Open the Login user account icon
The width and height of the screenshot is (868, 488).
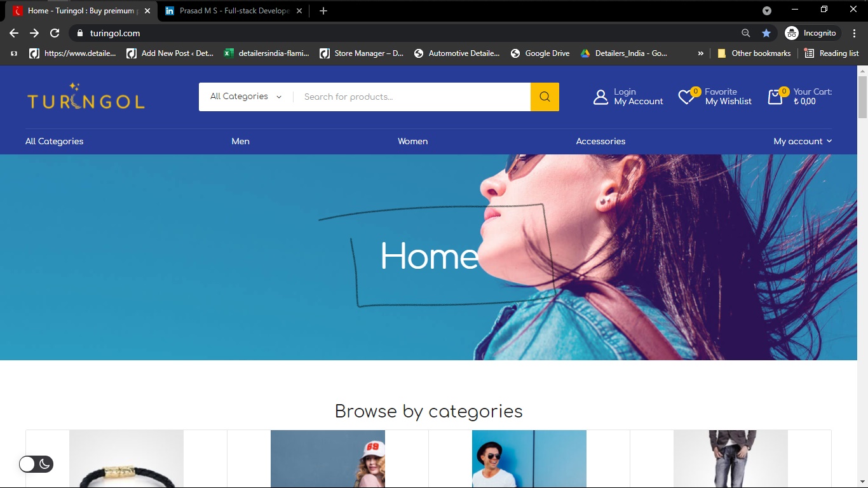pos(600,97)
